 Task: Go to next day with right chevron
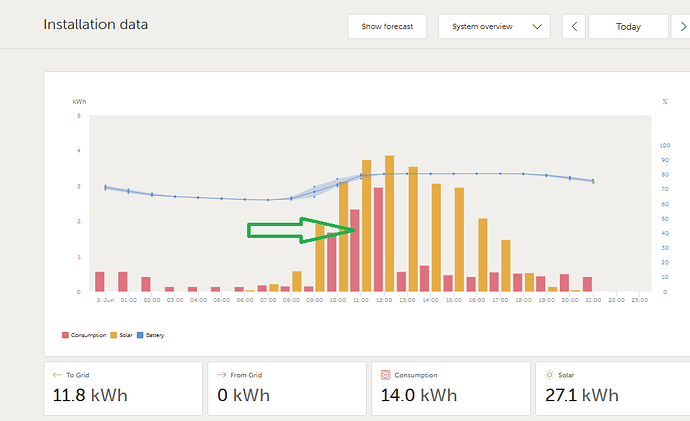pos(680,27)
